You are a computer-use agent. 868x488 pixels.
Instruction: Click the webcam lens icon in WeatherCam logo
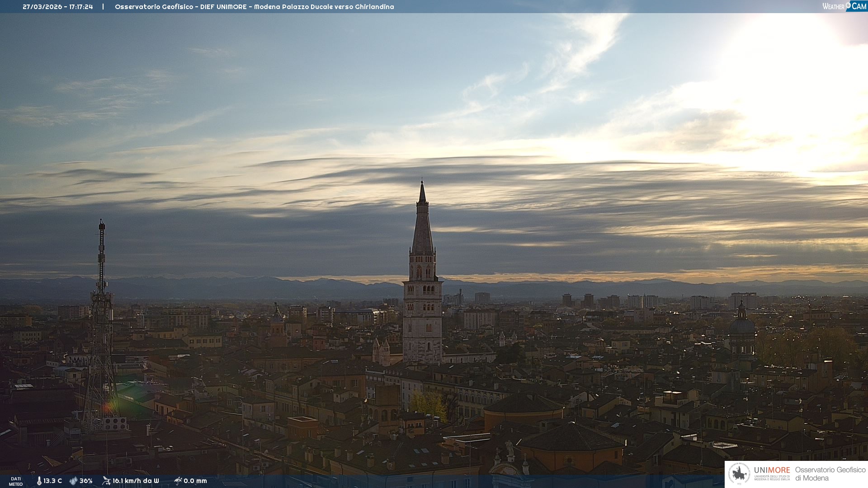coord(849,5)
